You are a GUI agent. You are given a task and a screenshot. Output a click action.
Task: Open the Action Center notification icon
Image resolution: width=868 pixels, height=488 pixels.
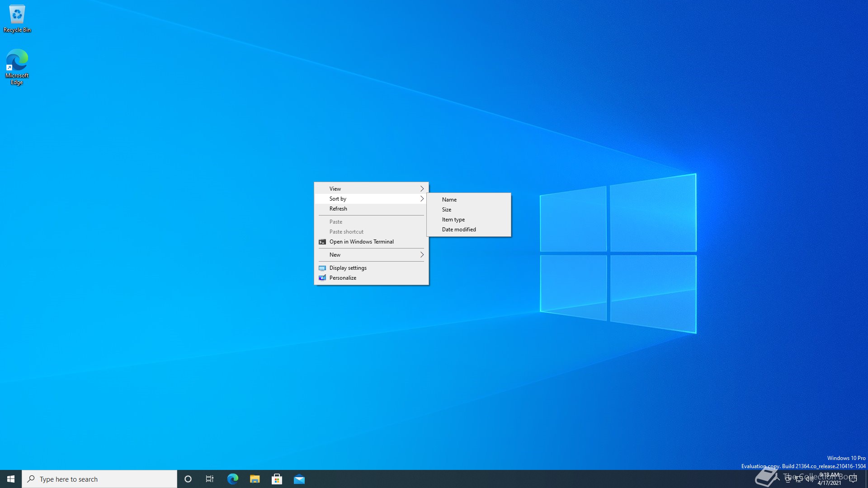tap(853, 479)
